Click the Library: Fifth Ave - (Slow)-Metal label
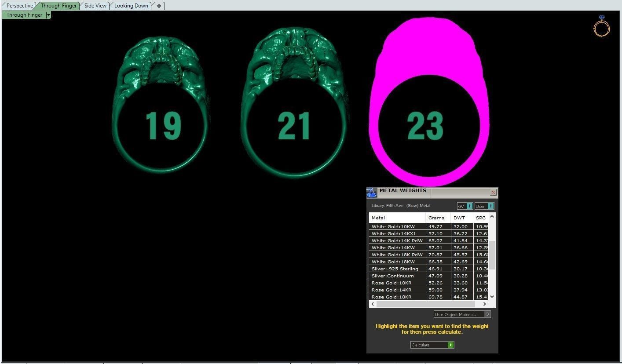622x364 pixels. pos(401,206)
